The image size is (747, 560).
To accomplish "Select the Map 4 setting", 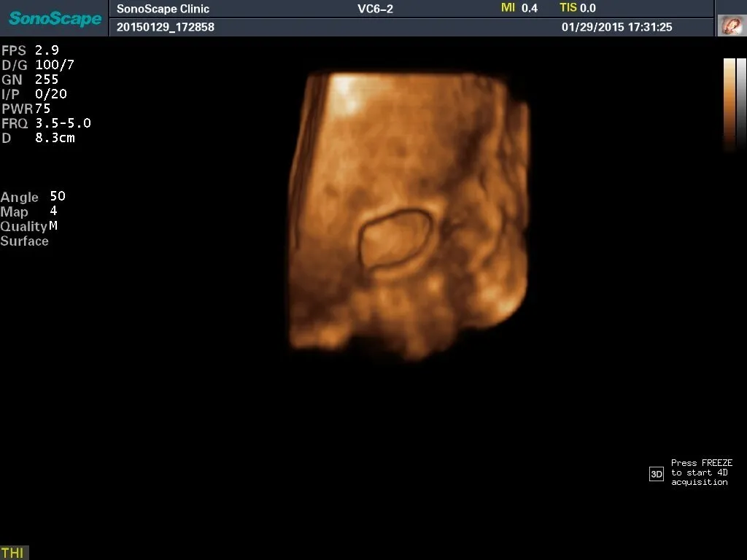I will coord(28,211).
